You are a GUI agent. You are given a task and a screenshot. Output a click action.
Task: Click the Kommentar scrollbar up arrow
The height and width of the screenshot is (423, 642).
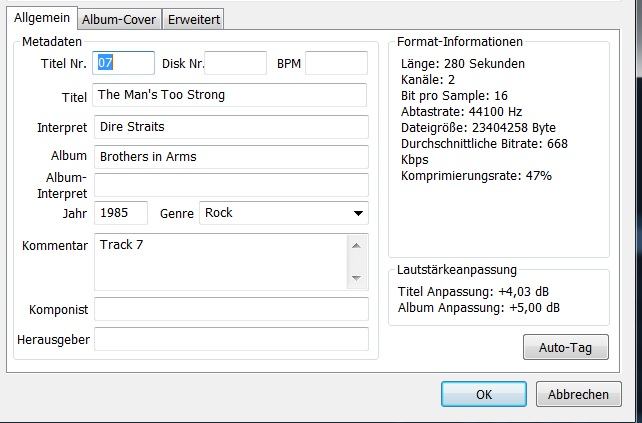tap(356, 246)
